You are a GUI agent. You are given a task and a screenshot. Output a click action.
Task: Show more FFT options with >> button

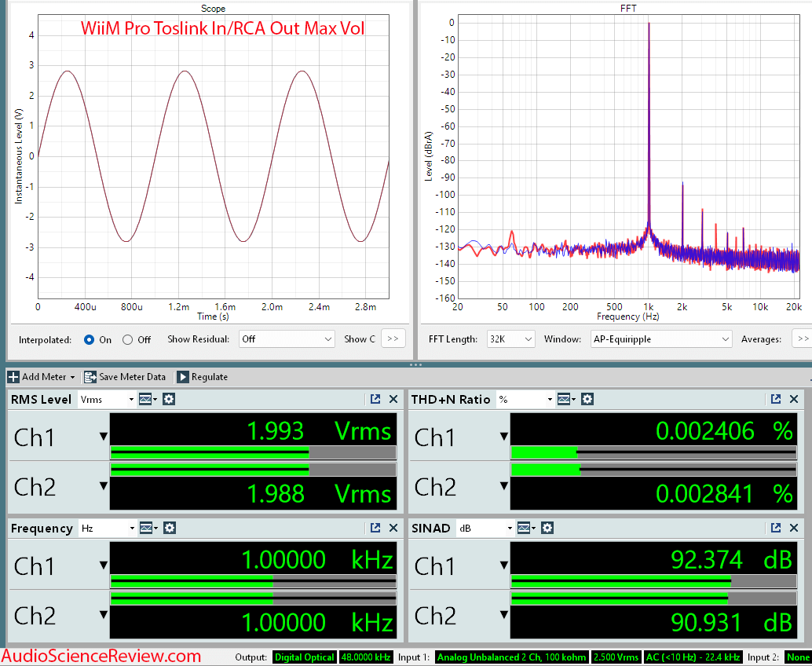(x=803, y=338)
